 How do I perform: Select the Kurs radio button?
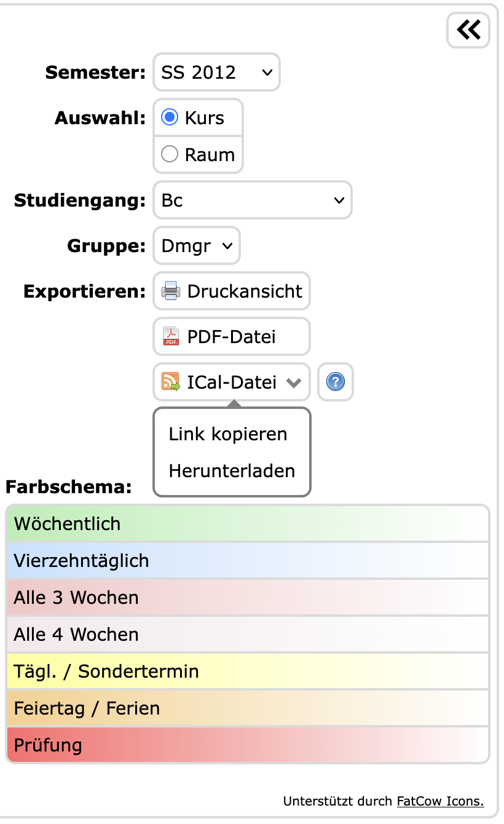click(x=170, y=117)
